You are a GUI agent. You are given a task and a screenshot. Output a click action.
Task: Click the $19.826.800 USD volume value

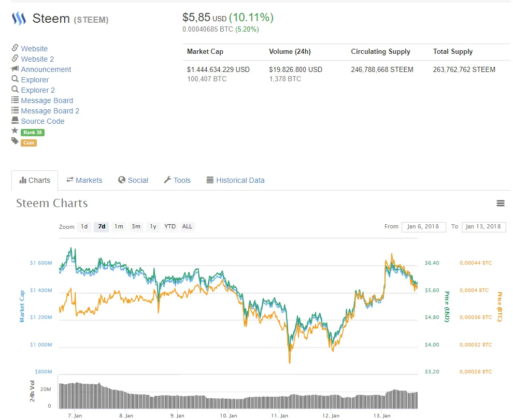[295, 70]
